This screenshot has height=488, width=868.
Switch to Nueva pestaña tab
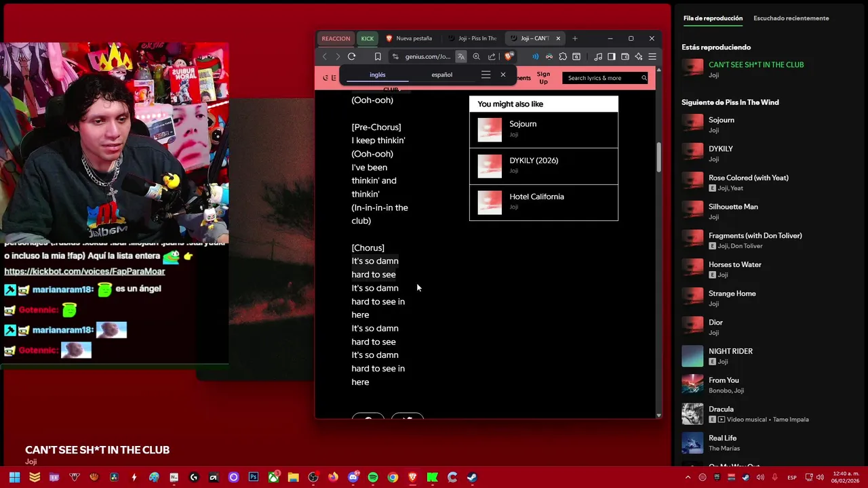click(x=409, y=38)
